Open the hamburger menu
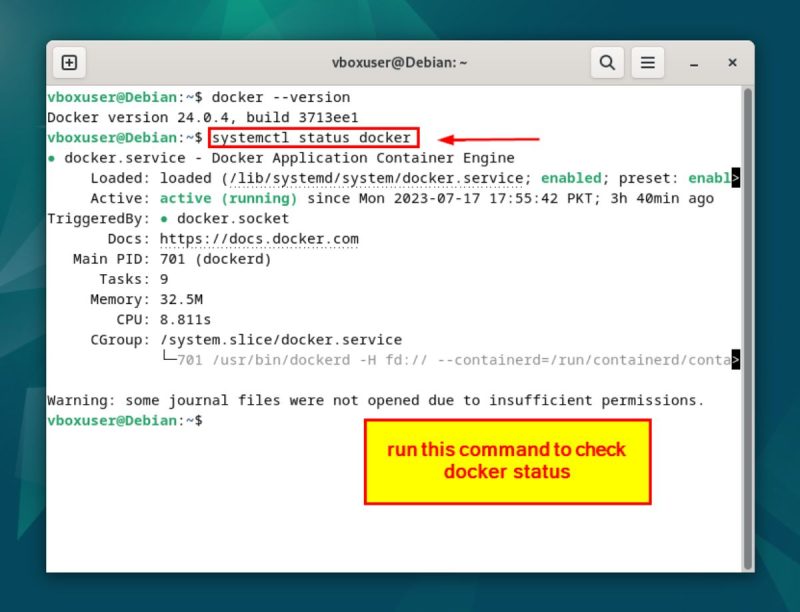800x612 pixels. [x=648, y=62]
